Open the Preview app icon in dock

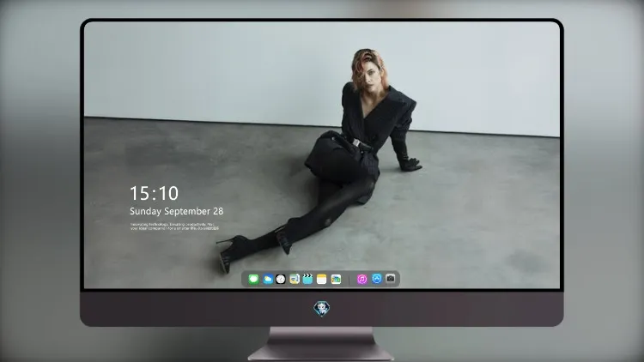click(x=295, y=279)
